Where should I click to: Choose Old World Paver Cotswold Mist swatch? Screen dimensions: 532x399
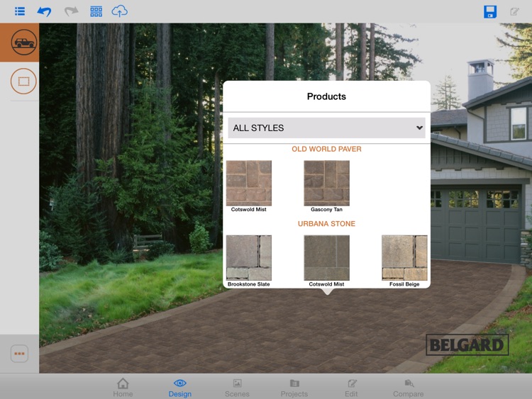point(249,183)
